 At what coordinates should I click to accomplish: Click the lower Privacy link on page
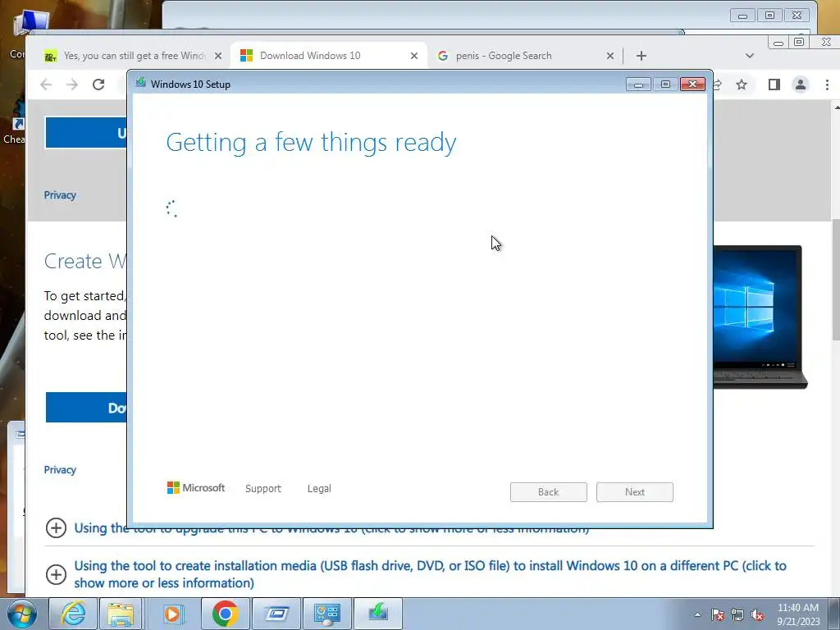pos(60,470)
